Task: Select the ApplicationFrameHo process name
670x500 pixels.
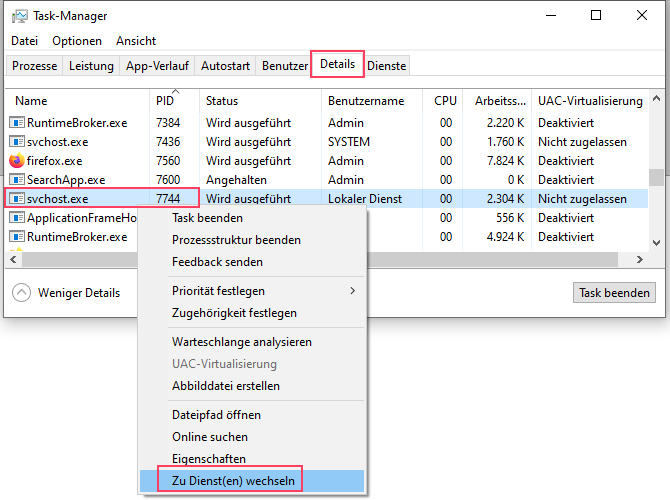Action: coord(82,218)
